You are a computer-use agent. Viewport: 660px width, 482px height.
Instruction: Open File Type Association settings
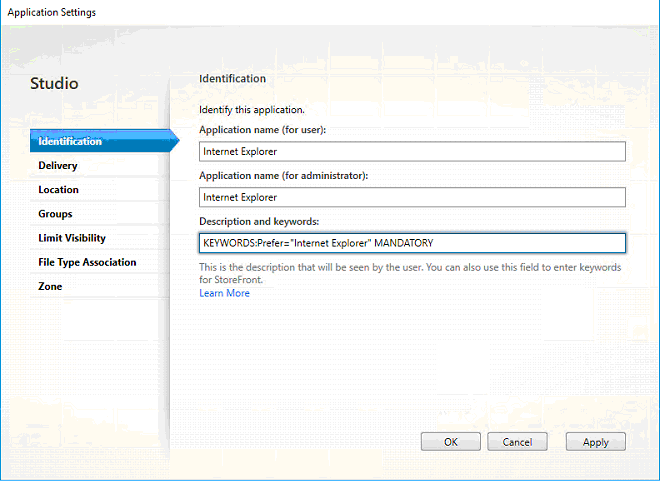(x=100, y=262)
